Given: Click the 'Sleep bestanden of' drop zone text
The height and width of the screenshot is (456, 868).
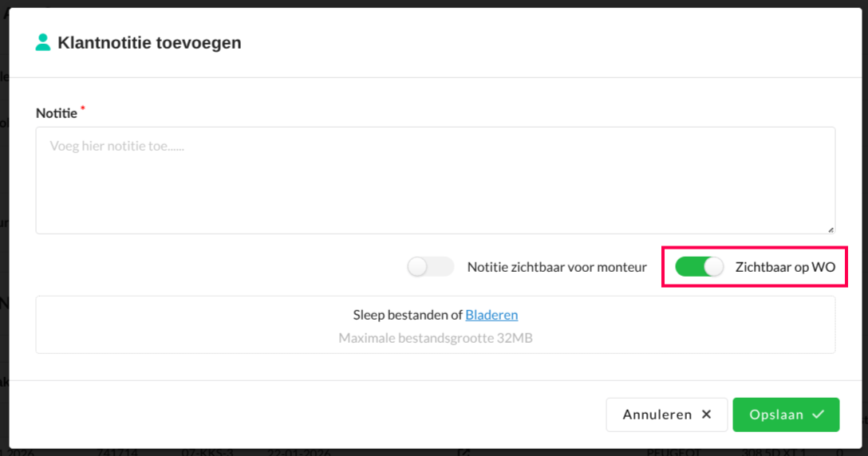Looking at the screenshot, I should [x=408, y=315].
